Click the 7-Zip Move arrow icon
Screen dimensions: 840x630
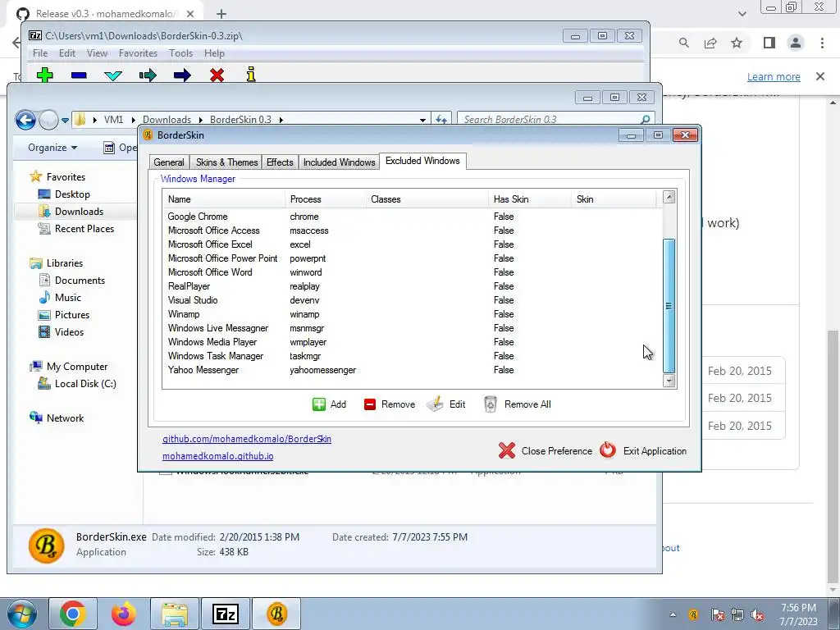point(182,75)
